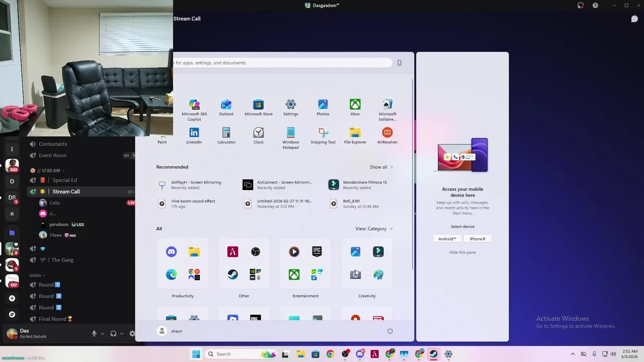
Task: Open Discord in Productivity category
Action: tap(172, 252)
